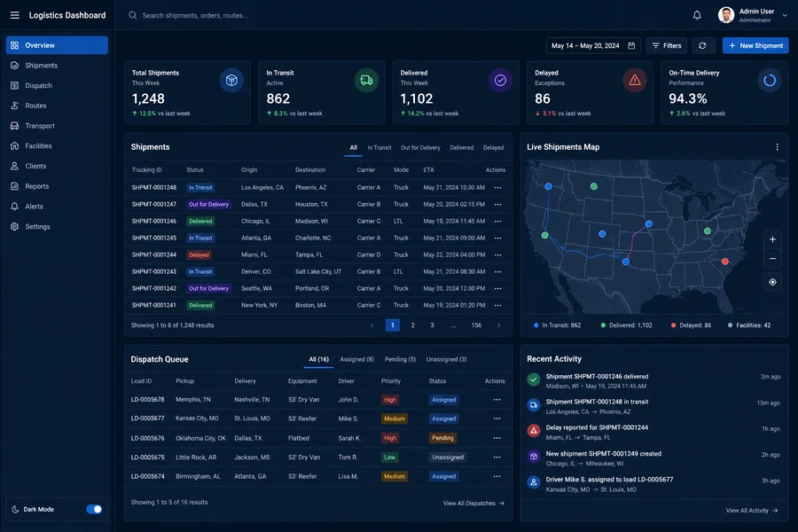Toggle the Dark Mode switch
This screenshot has height=532, width=798.
click(94, 509)
